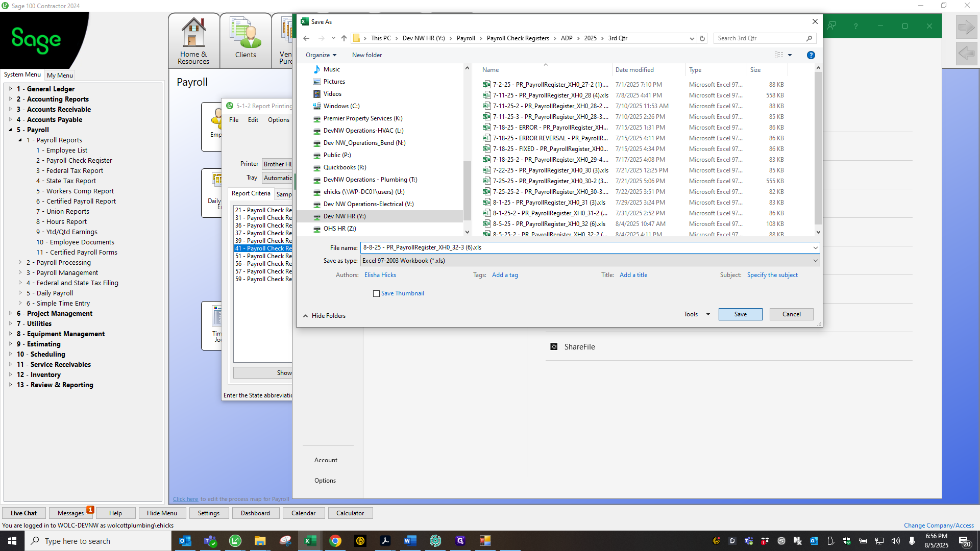Image resolution: width=980 pixels, height=551 pixels.
Task: Select 2 - Payroll Check Register item
Action: click(74, 160)
